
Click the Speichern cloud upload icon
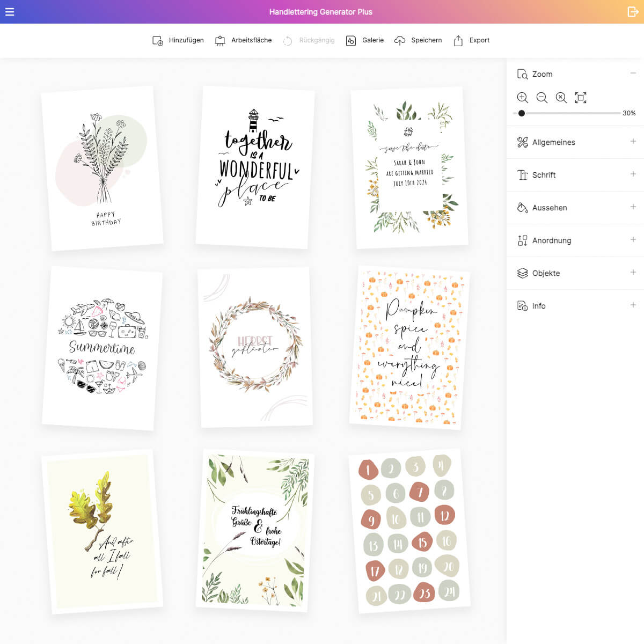click(400, 41)
